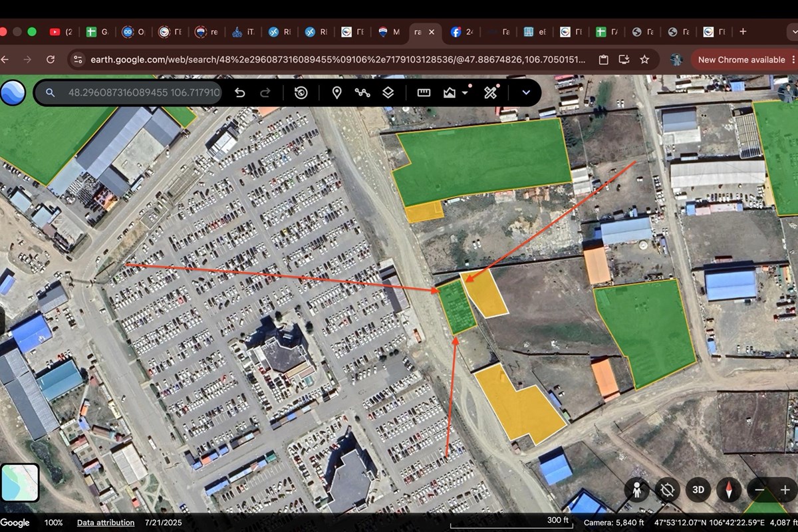
Task: Open the Chrome menu three dots
Action: tap(793, 60)
